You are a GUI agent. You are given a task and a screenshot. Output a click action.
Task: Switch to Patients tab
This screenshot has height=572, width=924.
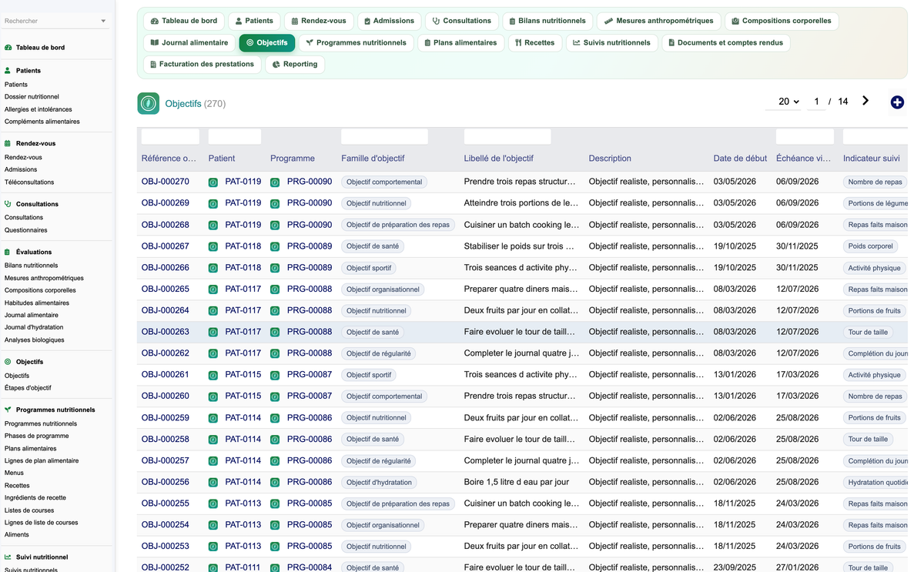pyautogui.click(x=254, y=21)
